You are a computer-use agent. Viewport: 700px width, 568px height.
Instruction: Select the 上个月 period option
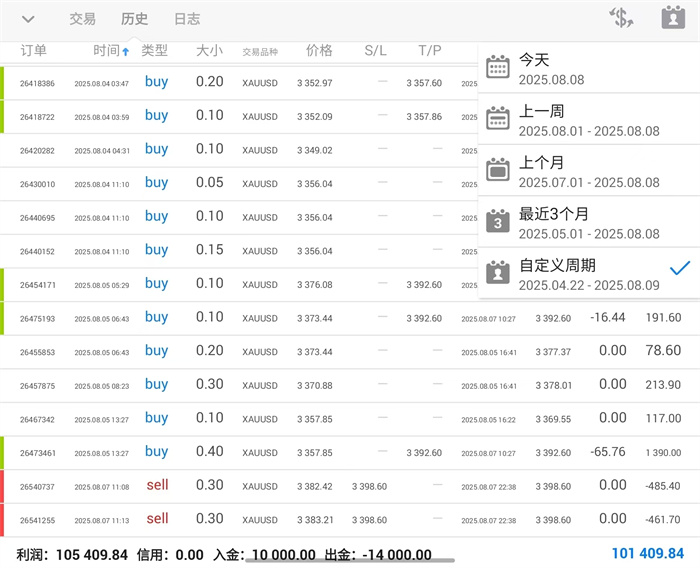point(589,171)
